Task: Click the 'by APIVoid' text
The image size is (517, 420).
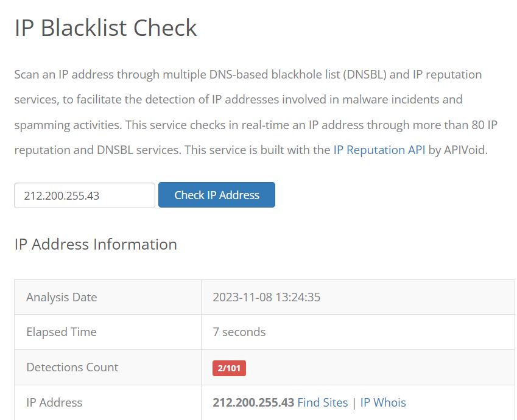Action: pyautogui.click(x=458, y=150)
